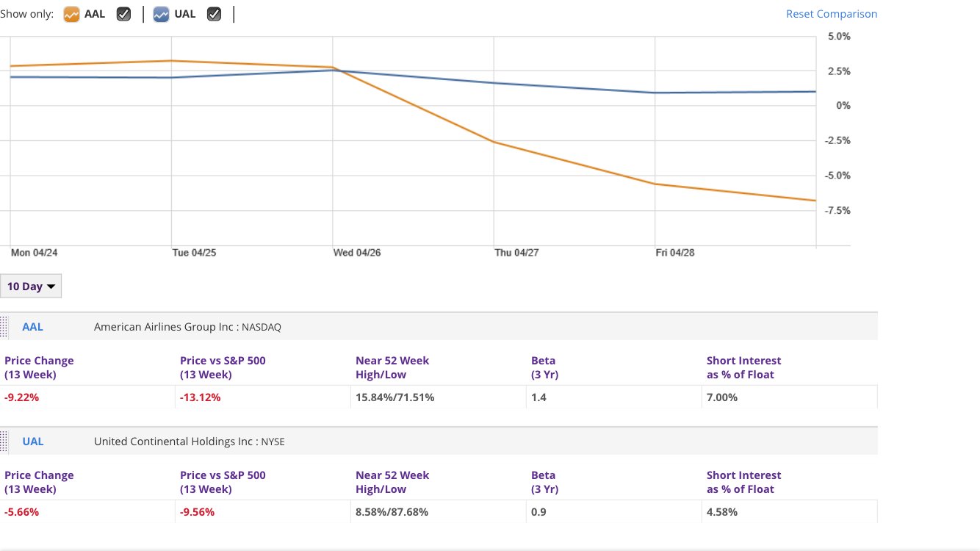Click the 7.00% short interest value
The image size is (980, 551).
722,397
